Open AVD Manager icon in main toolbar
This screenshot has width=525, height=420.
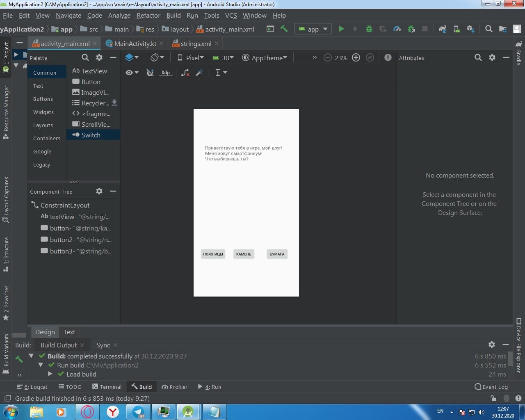457,29
